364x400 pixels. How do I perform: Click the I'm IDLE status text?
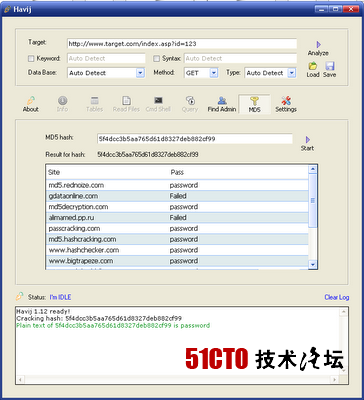60,297
